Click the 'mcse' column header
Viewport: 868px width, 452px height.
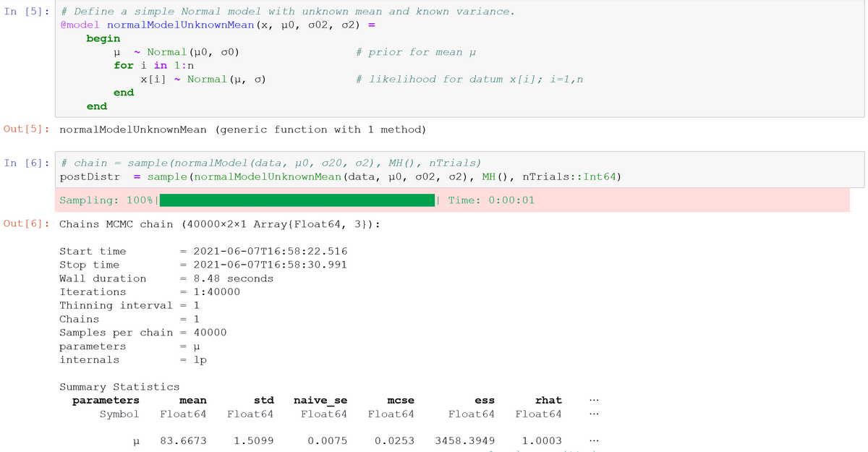click(x=401, y=401)
